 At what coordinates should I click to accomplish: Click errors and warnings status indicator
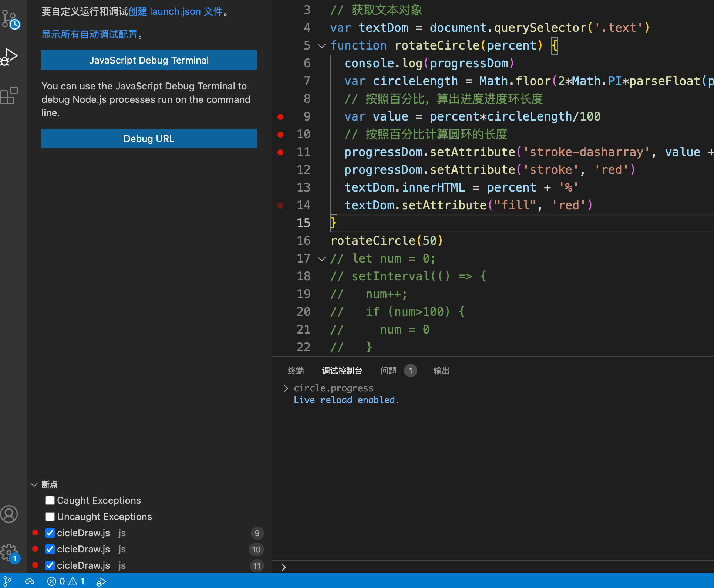pos(66,581)
